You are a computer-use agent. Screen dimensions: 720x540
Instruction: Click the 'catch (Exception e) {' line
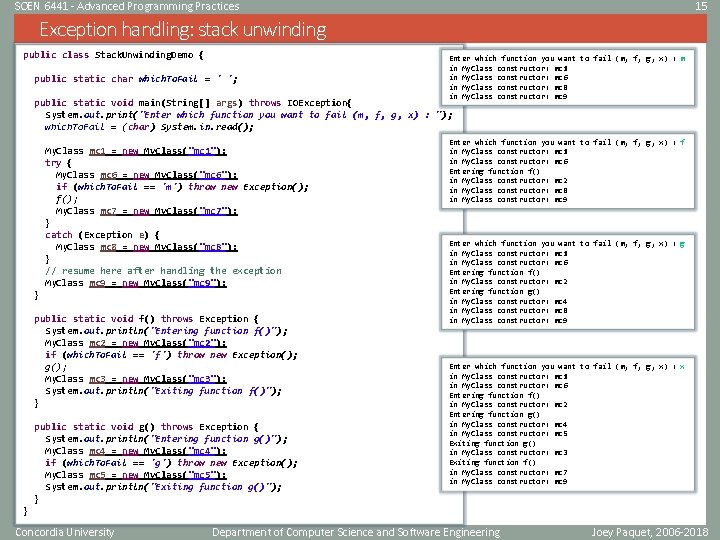click(102, 235)
